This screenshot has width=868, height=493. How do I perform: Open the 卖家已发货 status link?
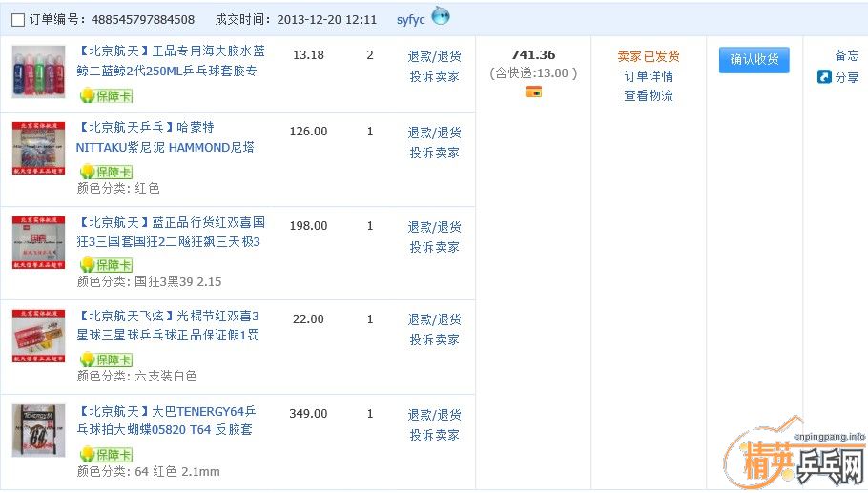point(649,56)
